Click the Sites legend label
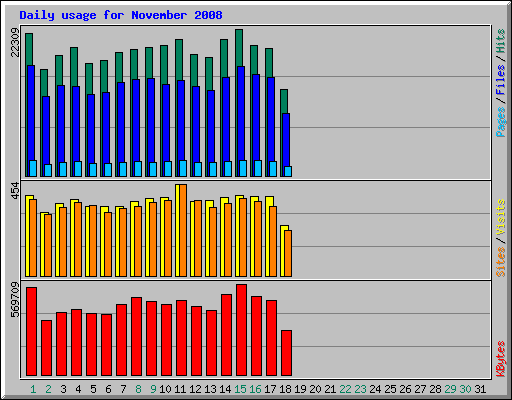Image resolution: width=512 pixels, height=400 pixels. (x=500, y=262)
